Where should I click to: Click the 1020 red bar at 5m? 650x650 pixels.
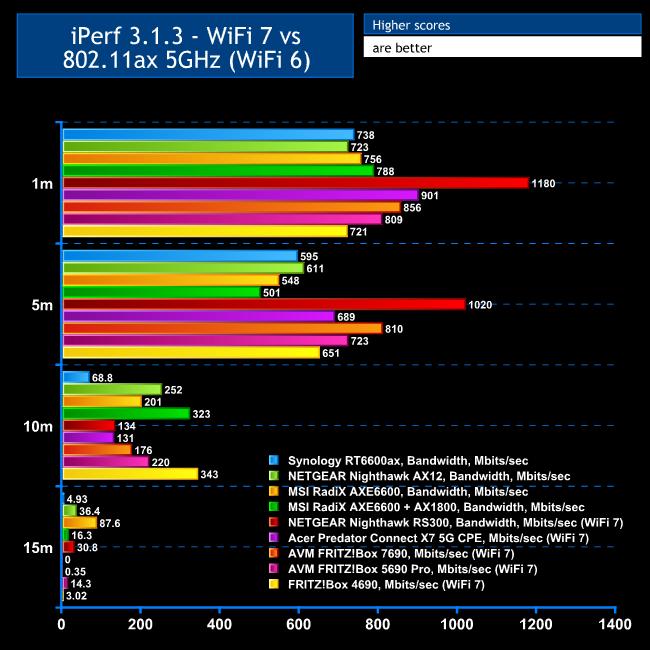click(x=264, y=304)
